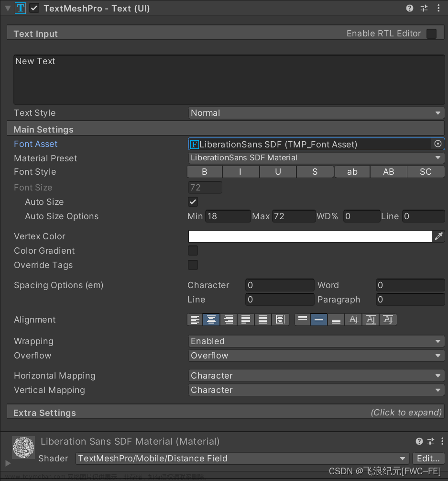Screen dimensions: 448x481
Task: Click Auto Size Min field
Action: 228,216
